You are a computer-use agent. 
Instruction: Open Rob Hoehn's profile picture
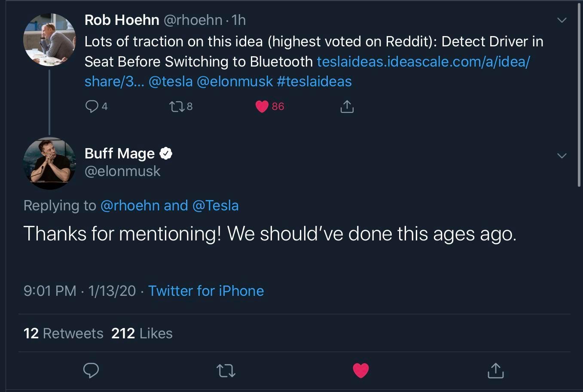[49, 40]
